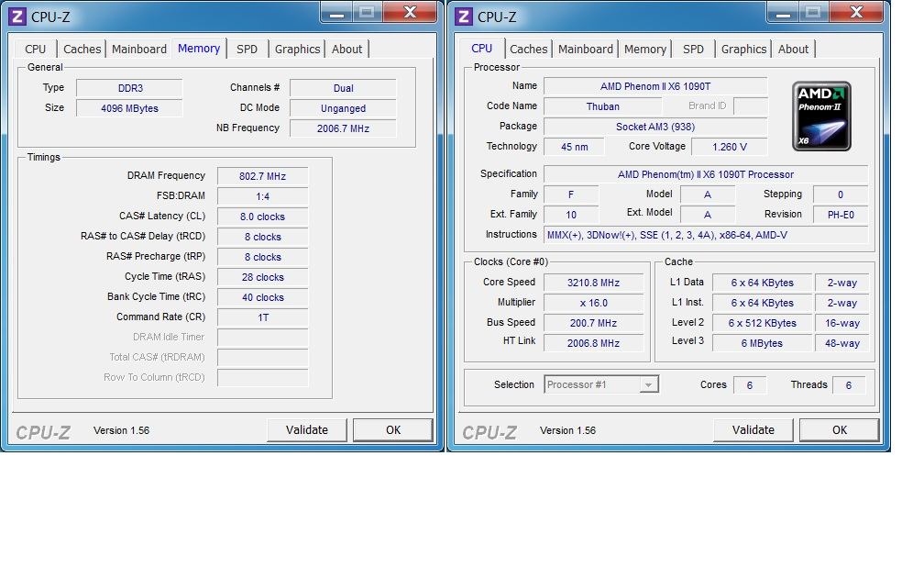
Task: Click the Instructions list field
Action: click(x=706, y=235)
